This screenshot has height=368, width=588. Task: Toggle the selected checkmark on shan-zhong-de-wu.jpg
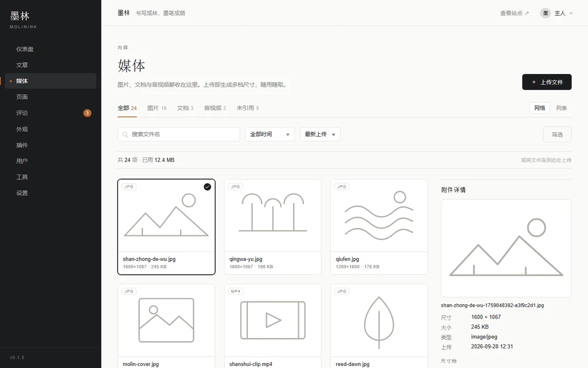click(207, 187)
